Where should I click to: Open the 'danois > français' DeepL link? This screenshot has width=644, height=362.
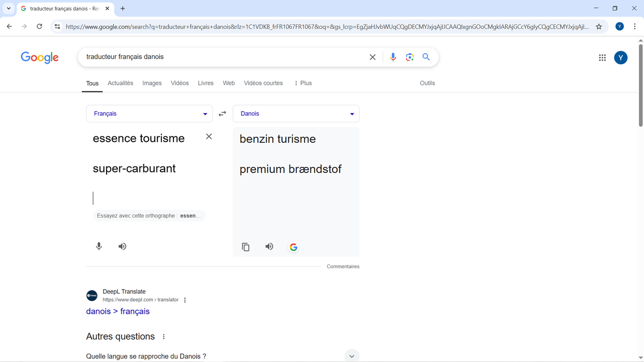coord(118,311)
